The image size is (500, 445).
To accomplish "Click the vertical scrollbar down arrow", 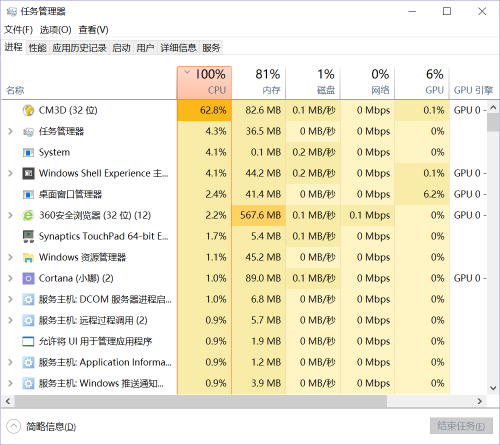I will (x=493, y=388).
